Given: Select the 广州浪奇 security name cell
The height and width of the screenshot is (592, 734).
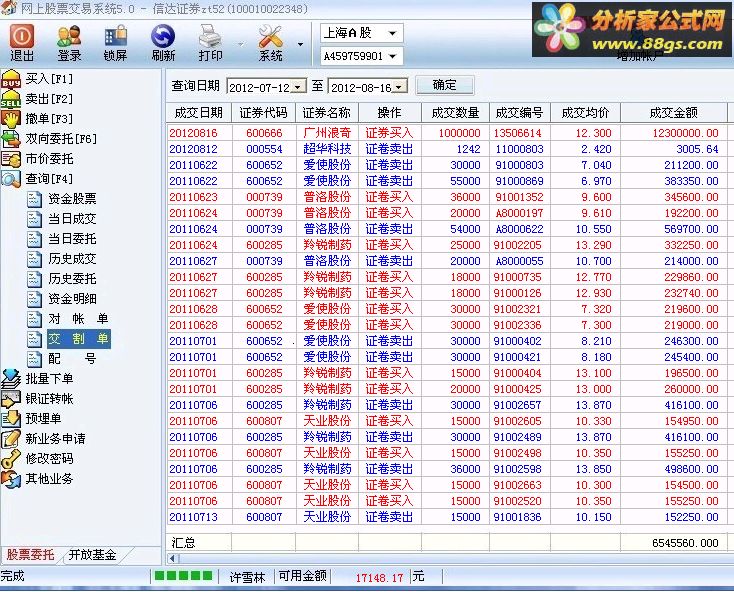Looking at the screenshot, I should [327, 133].
